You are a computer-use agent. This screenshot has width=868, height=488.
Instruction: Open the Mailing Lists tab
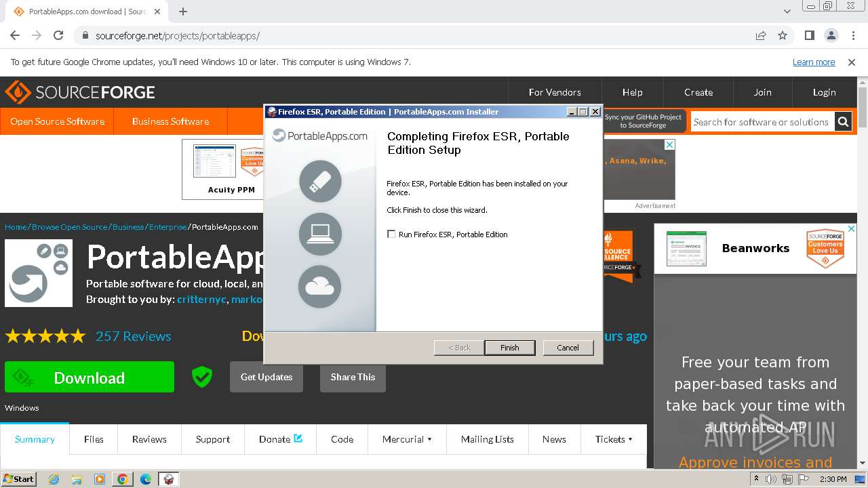(487, 439)
